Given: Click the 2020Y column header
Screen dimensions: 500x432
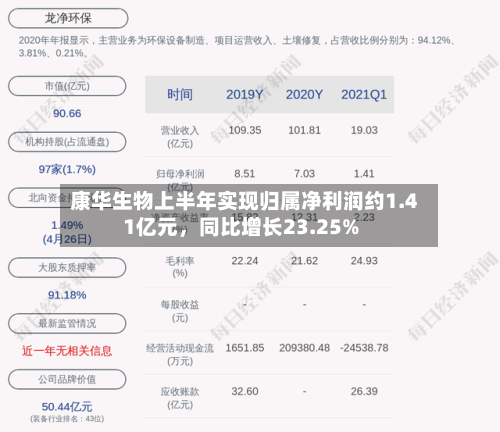Looking at the screenshot, I should 304,95.
